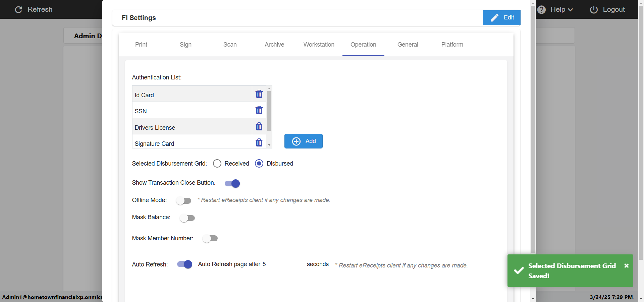Click the dialog's vertical scrollbar thumb
This screenshot has height=302, width=644.
(x=533, y=129)
